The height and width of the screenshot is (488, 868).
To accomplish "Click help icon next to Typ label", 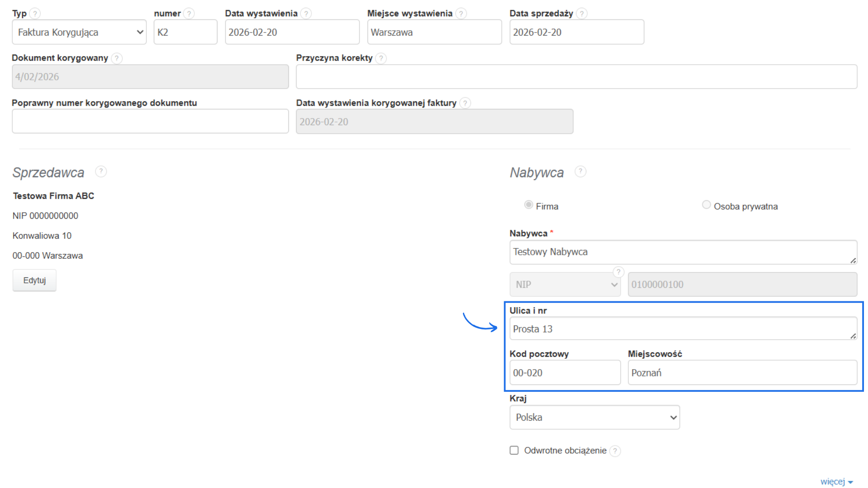I will coord(35,14).
